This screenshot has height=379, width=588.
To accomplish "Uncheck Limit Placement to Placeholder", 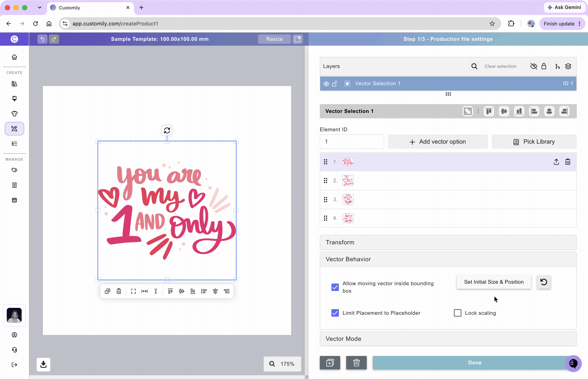I will [x=335, y=313].
